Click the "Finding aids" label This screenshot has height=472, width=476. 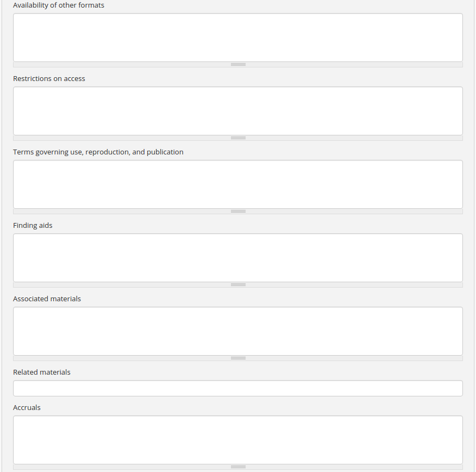(x=33, y=226)
